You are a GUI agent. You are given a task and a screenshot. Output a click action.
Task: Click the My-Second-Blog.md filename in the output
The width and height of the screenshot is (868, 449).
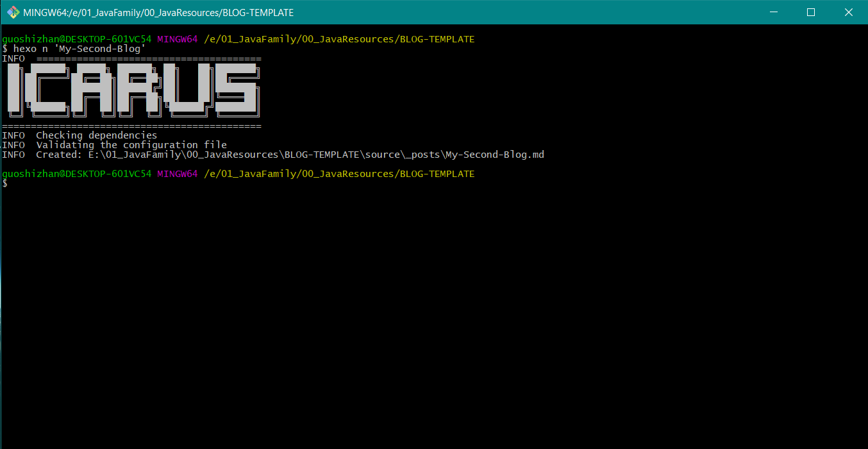(x=495, y=155)
